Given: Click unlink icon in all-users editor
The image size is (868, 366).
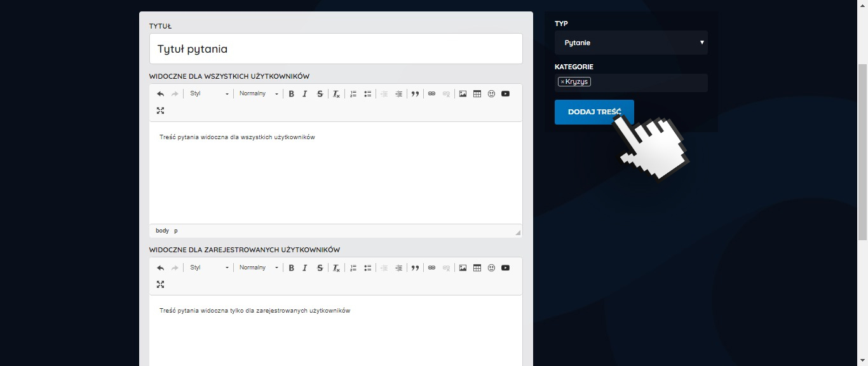Looking at the screenshot, I should [x=446, y=94].
